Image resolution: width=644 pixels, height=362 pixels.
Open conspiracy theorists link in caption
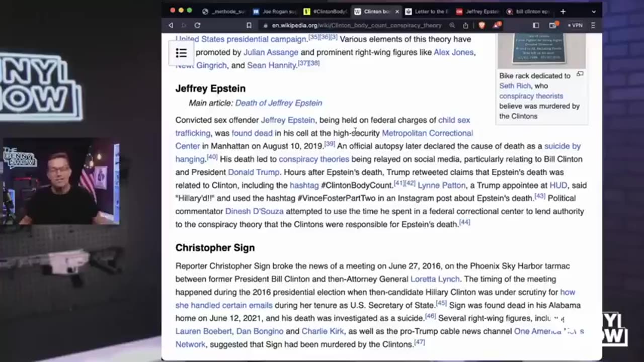pyautogui.click(x=531, y=96)
